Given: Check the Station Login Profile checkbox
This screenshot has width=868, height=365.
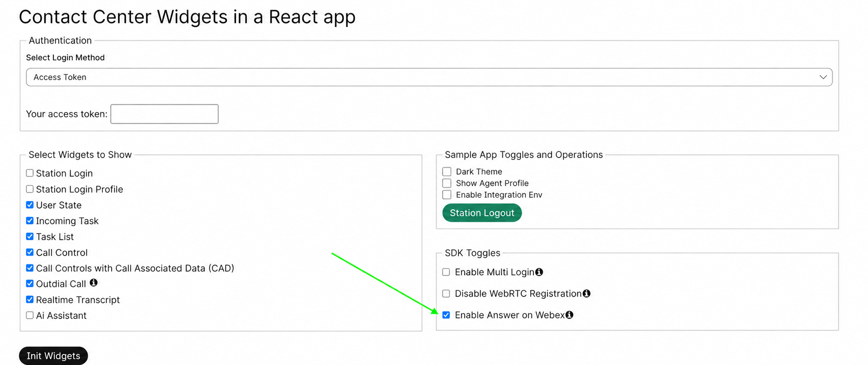Looking at the screenshot, I should [x=30, y=189].
